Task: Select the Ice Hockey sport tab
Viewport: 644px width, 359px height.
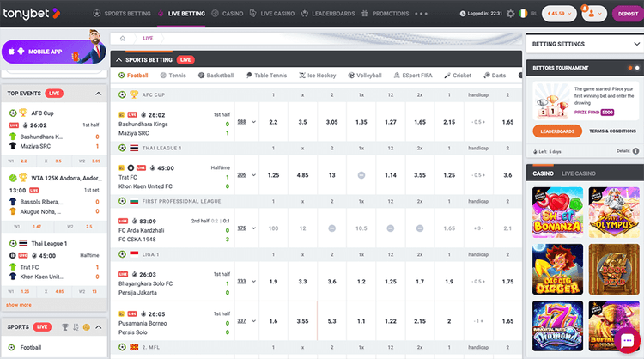Action: 318,76
